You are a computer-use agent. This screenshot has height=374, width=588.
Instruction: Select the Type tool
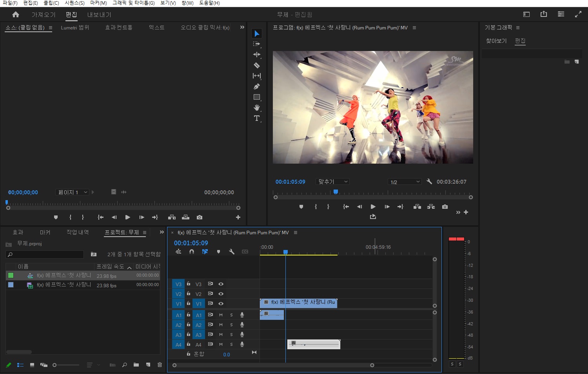[x=257, y=118]
